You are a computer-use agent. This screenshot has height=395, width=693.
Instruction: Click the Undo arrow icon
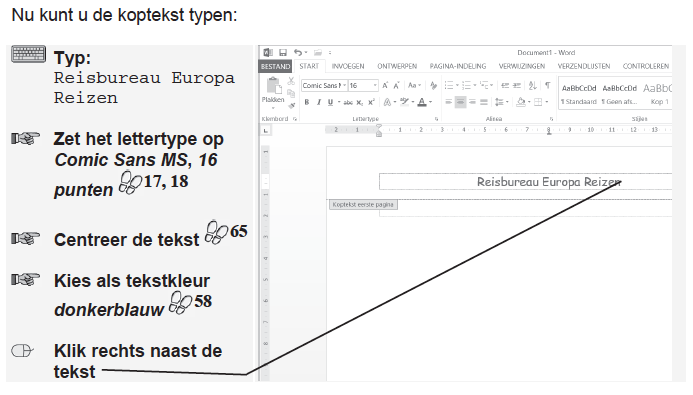click(298, 53)
